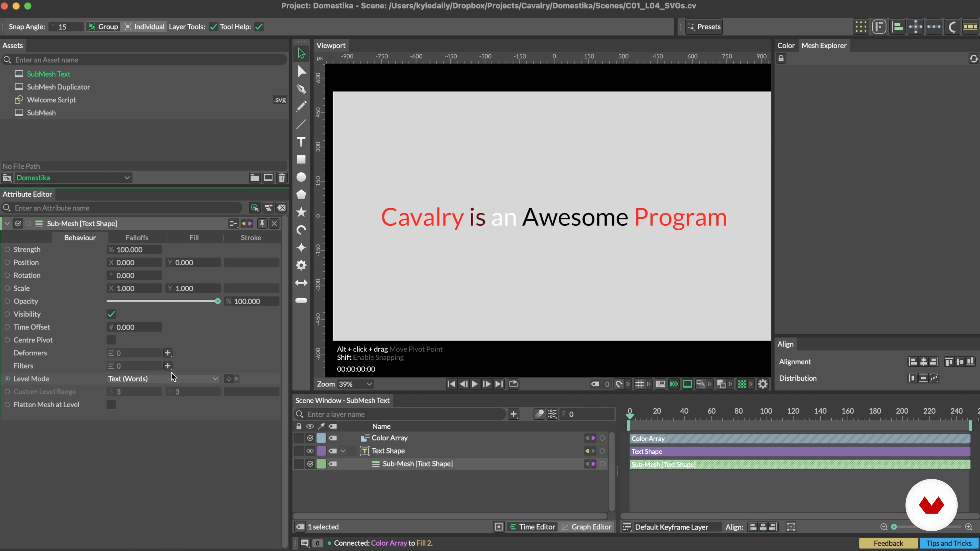Click the Strength value field
The width and height of the screenshot is (980, 551).
tap(134, 250)
